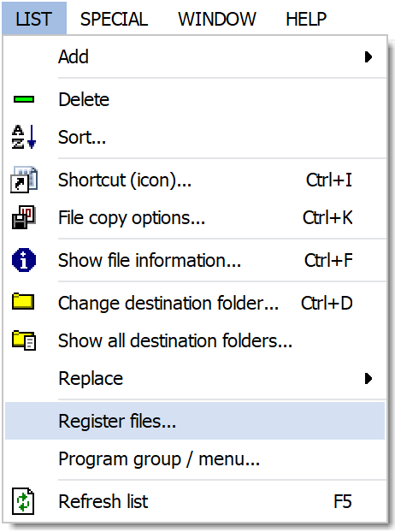Open the LIST menu
This screenshot has width=395, height=532.
coord(34,18)
